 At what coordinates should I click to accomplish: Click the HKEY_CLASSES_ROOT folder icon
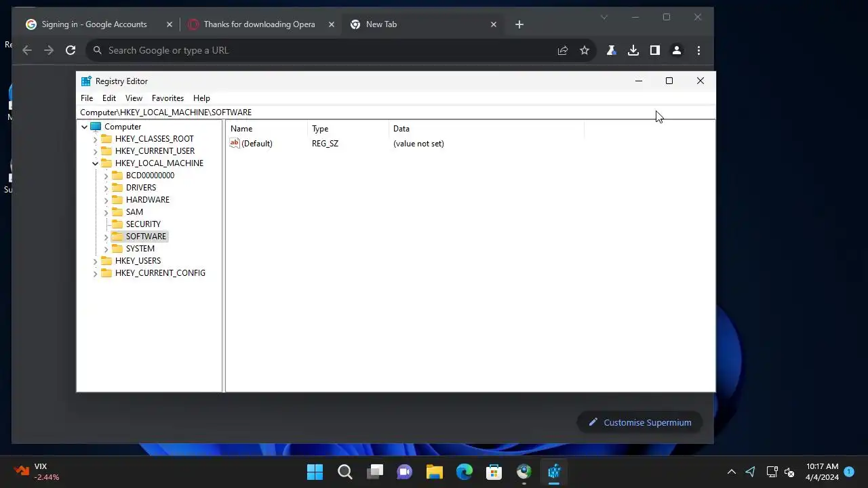pyautogui.click(x=106, y=139)
